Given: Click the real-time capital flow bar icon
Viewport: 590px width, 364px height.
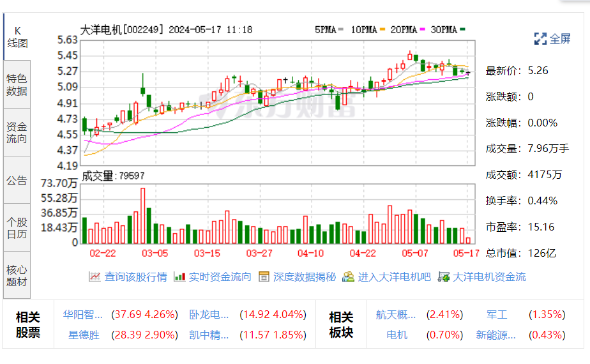Looking at the screenshot, I should [179, 277].
